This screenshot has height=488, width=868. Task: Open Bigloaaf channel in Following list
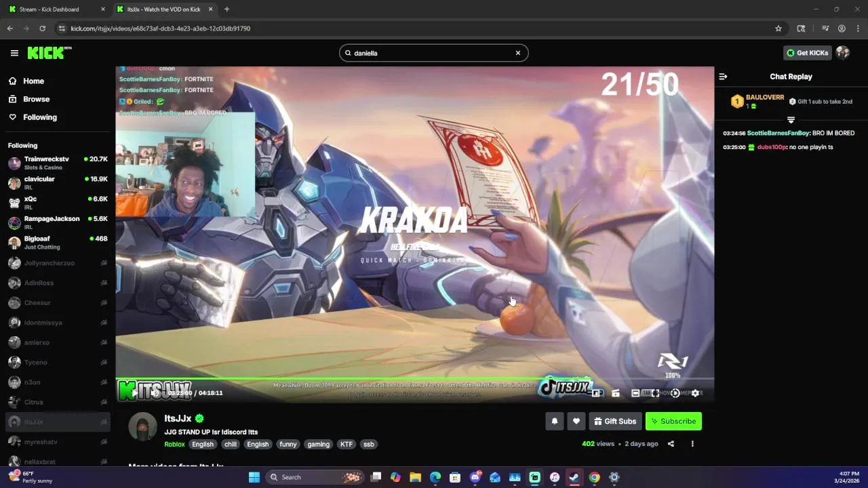[58, 243]
